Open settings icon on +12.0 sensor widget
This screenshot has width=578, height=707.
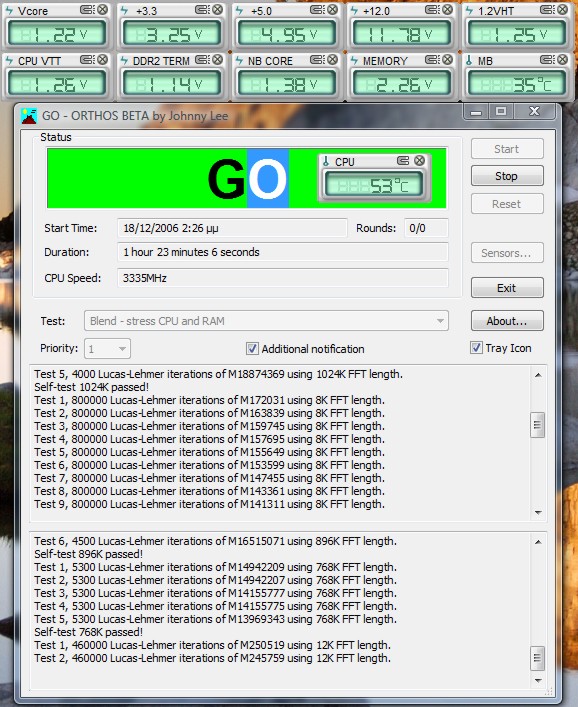click(432, 9)
